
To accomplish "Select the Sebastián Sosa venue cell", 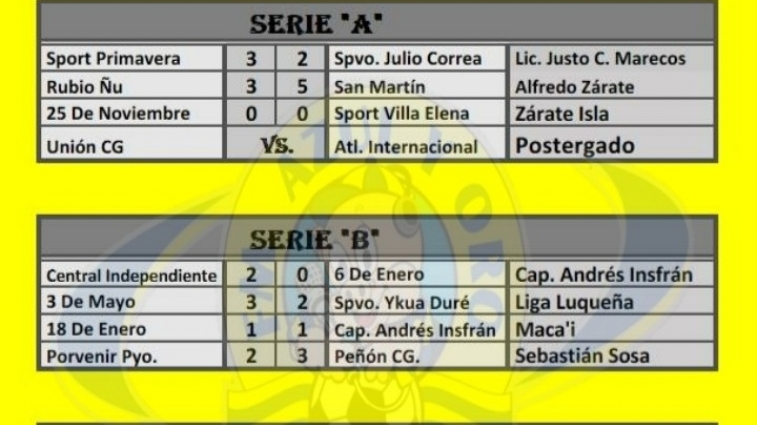I will click(x=582, y=356).
